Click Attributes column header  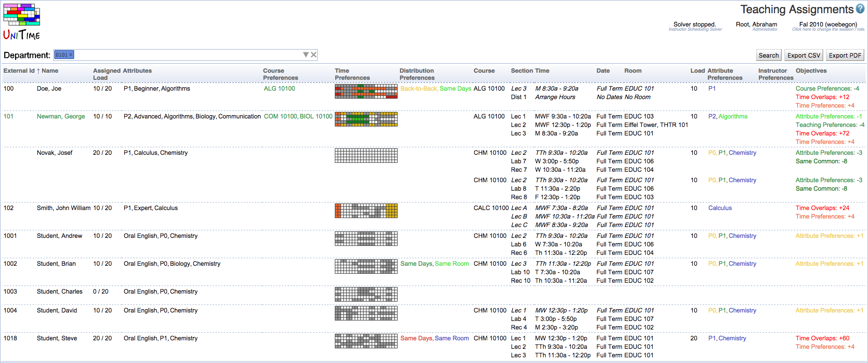point(137,71)
